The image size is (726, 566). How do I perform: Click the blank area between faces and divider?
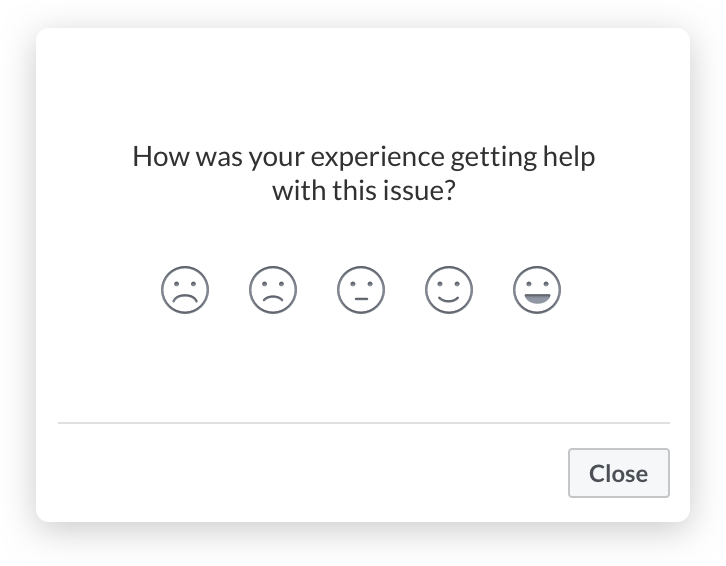(363, 368)
